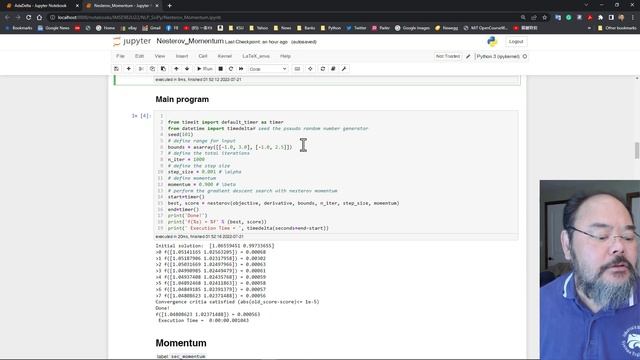The image size is (640, 360).
Task: Click the Python 3 kernel indicator
Action: (x=501, y=56)
